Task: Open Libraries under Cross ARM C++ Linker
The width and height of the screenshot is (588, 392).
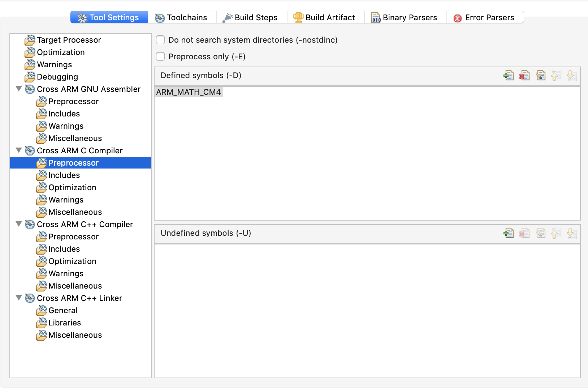Action: (65, 323)
